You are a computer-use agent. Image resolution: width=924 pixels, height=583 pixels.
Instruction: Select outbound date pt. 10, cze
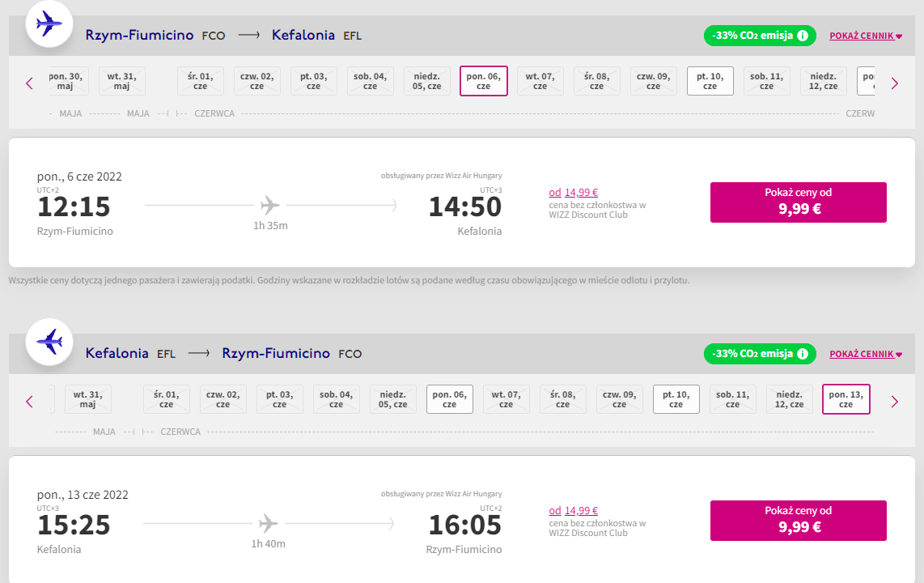tap(710, 81)
